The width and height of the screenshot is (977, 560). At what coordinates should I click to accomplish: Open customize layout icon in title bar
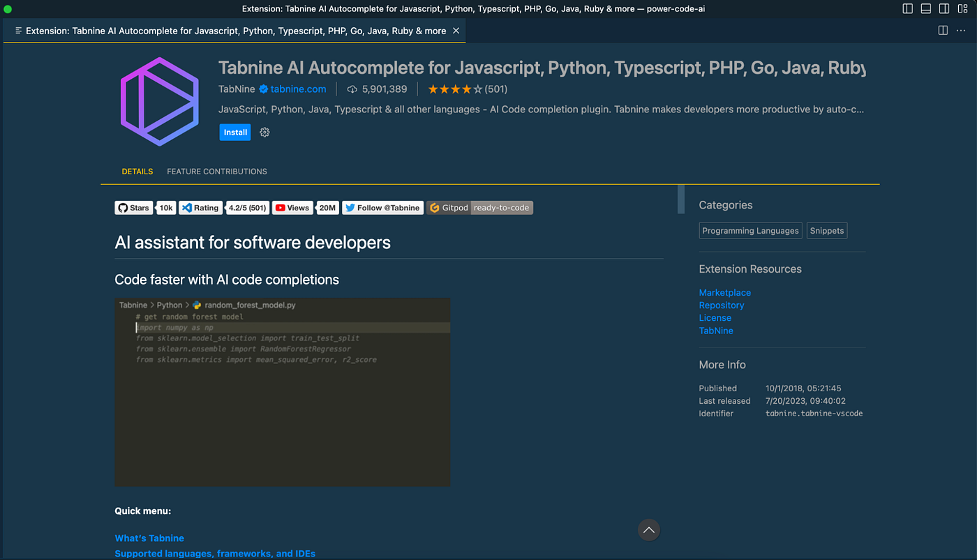963,9
